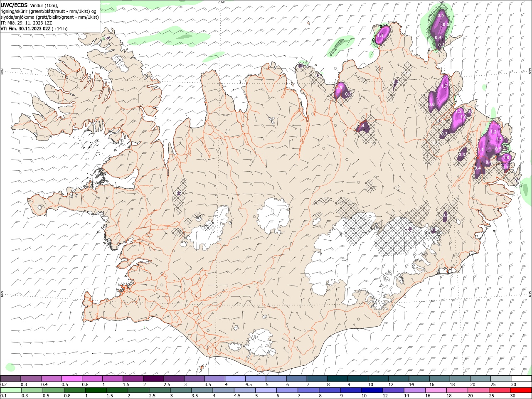Image resolution: width=532 pixels, height=399 pixels.
Task: Pick the darkest purple legend swatch labeled 2
Action: [153, 379]
